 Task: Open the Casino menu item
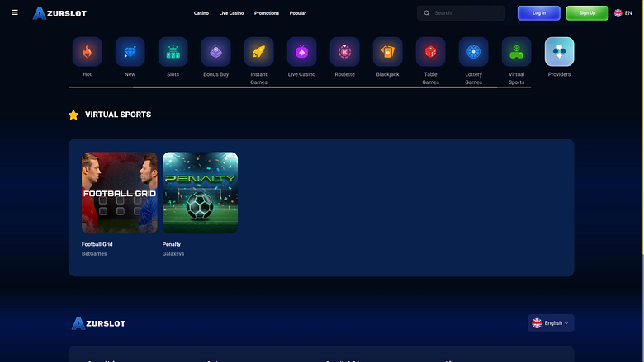[201, 13]
